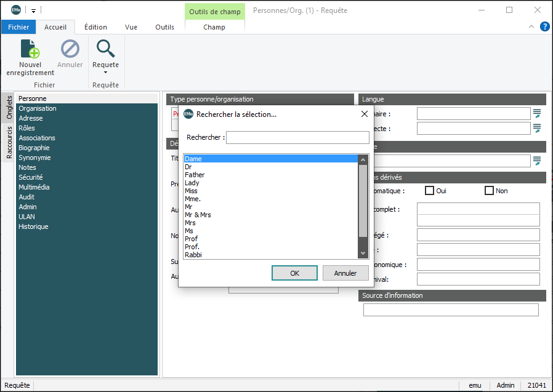Click the Annuler ribbon icon

70,49
